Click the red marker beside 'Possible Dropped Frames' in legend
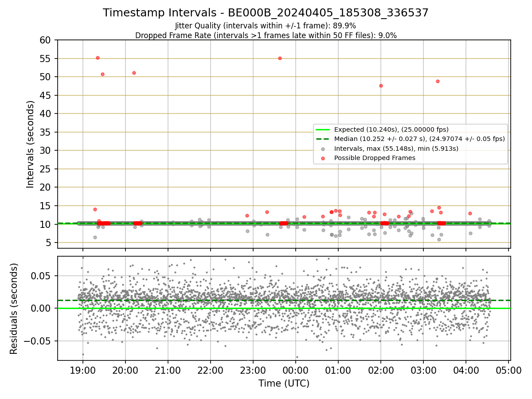The image size is (532, 399). coord(323,158)
